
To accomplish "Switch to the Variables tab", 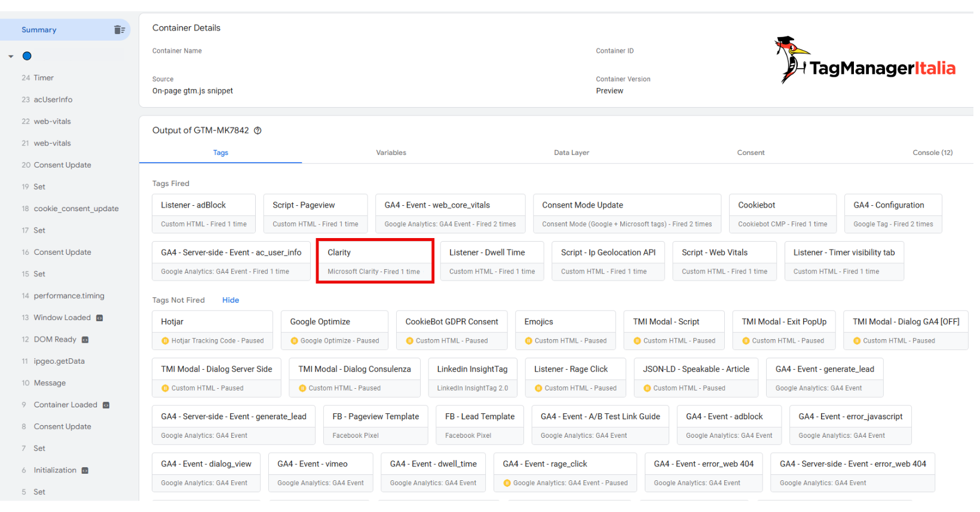I will click(391, 153).
